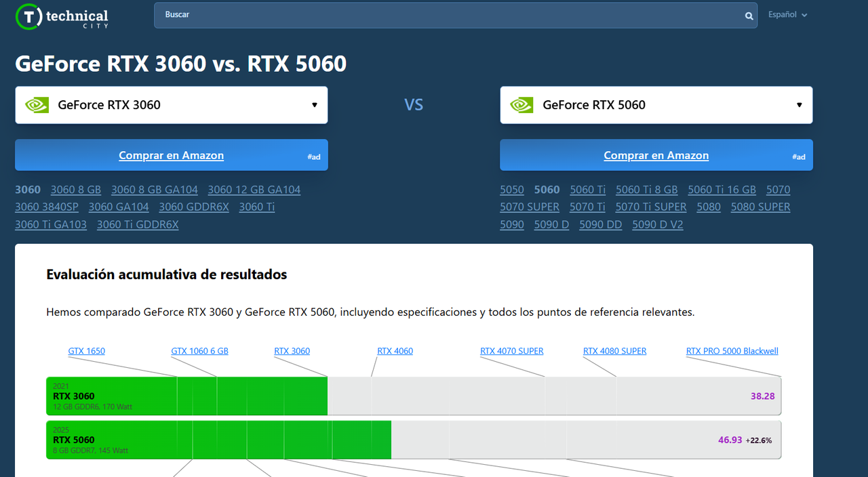Viewport: 868px width, 477px height.
Task: Click the RTX 5060 green score bar
Action: click(219, 440)
